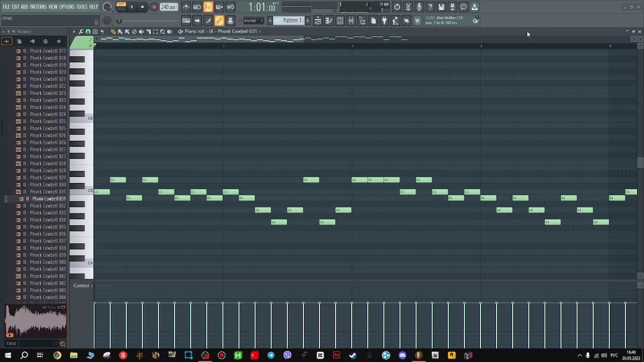644x362 pixels.
Task: Select the Paint brush tool
Action: (x=120, y=32)
